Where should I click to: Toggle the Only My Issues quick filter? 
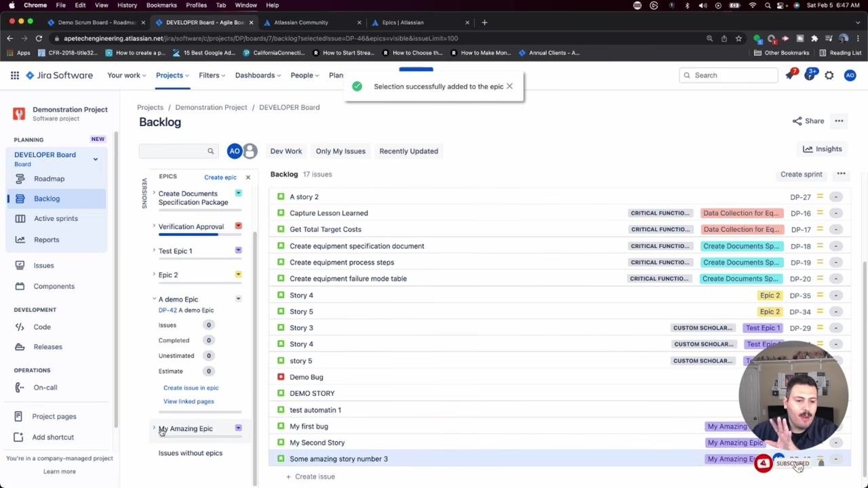[x=340, y=151]
